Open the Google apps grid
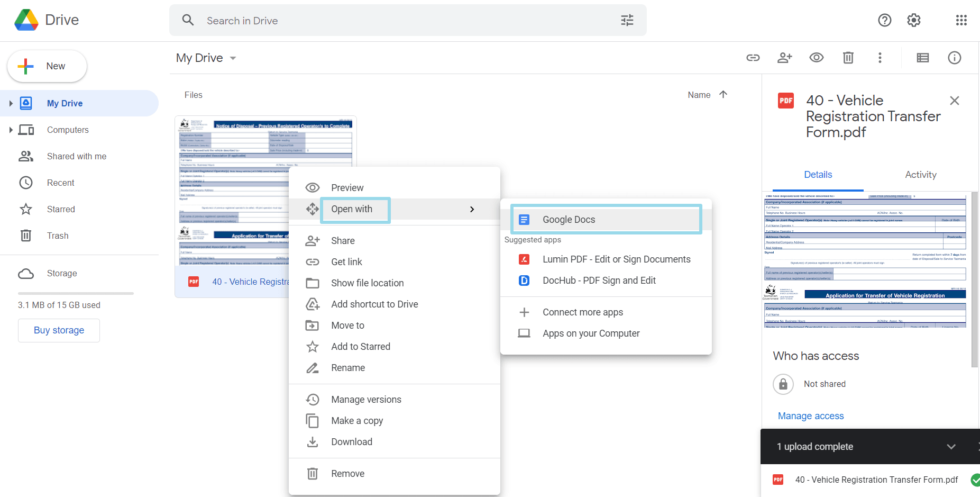980x497 pixels. 961,20
